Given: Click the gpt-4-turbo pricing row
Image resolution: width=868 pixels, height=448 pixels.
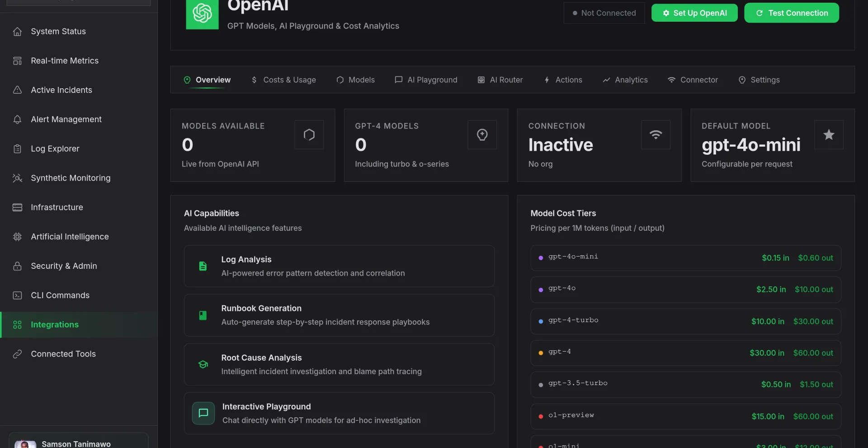Looking at the screenshot, I should point(686,321).
